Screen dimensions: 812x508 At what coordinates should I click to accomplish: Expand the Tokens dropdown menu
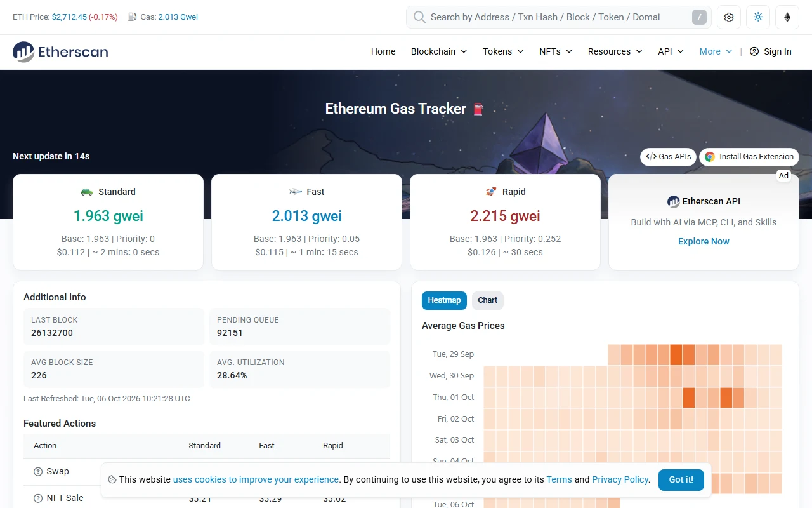(503, 51)
